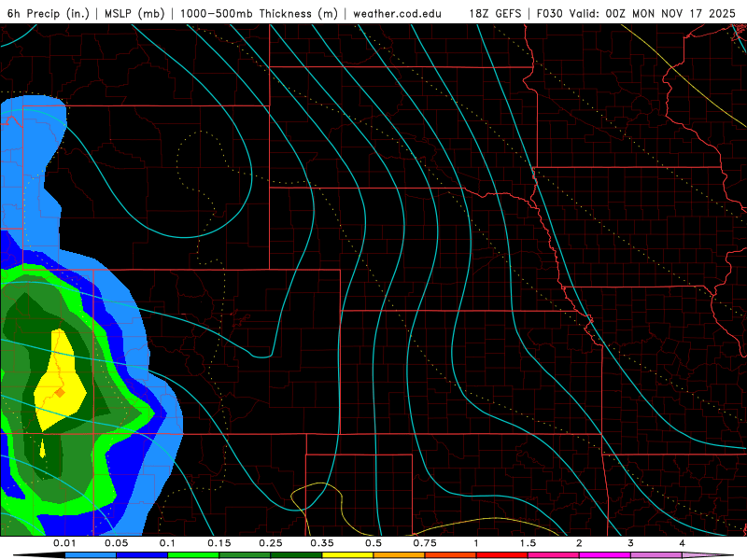
Task: Click the '6h Precip (in.)' header label
Action: click(x=49, y=13)
